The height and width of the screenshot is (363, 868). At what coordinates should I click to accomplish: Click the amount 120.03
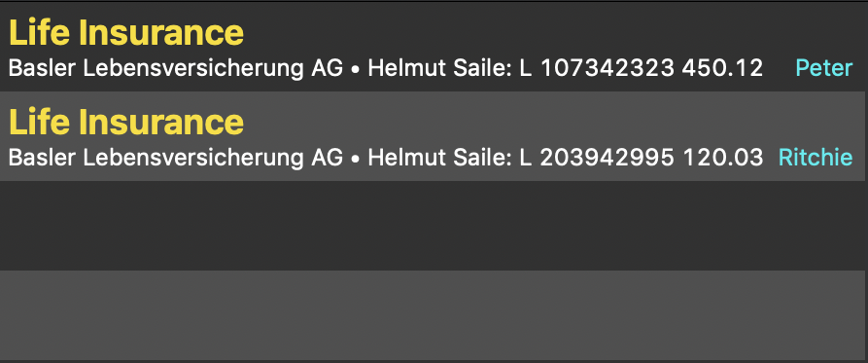point(722,158)
